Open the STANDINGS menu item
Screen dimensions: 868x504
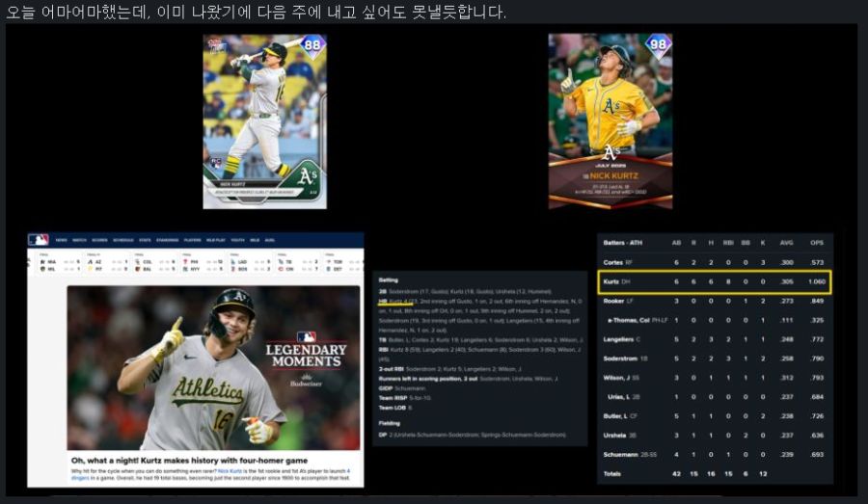tap(167, 240)
